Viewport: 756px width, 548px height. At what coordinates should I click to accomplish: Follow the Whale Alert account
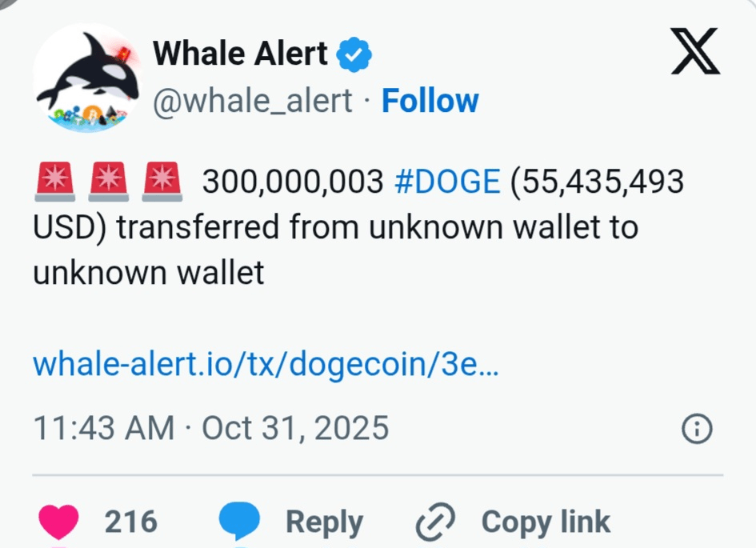[430, 101]
